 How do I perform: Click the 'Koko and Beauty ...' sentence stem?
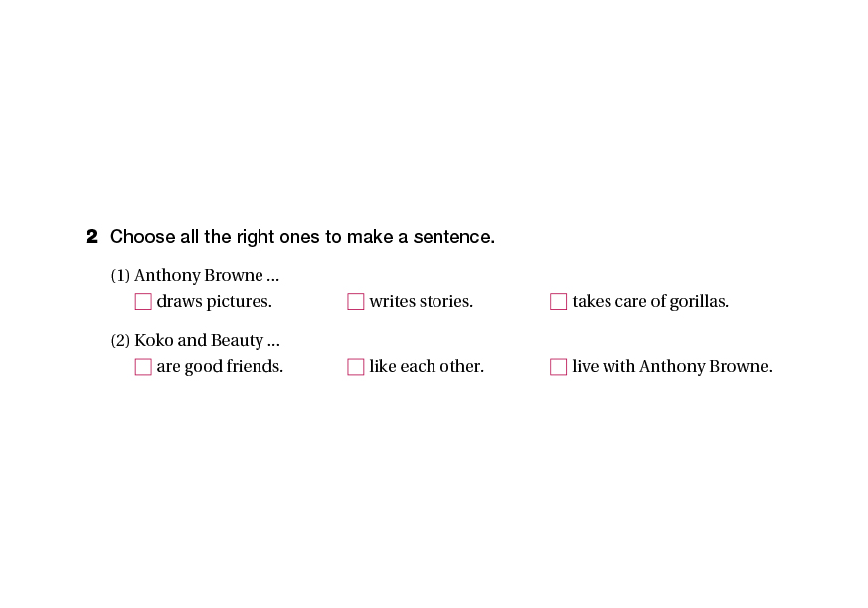(x=207, y=341)
